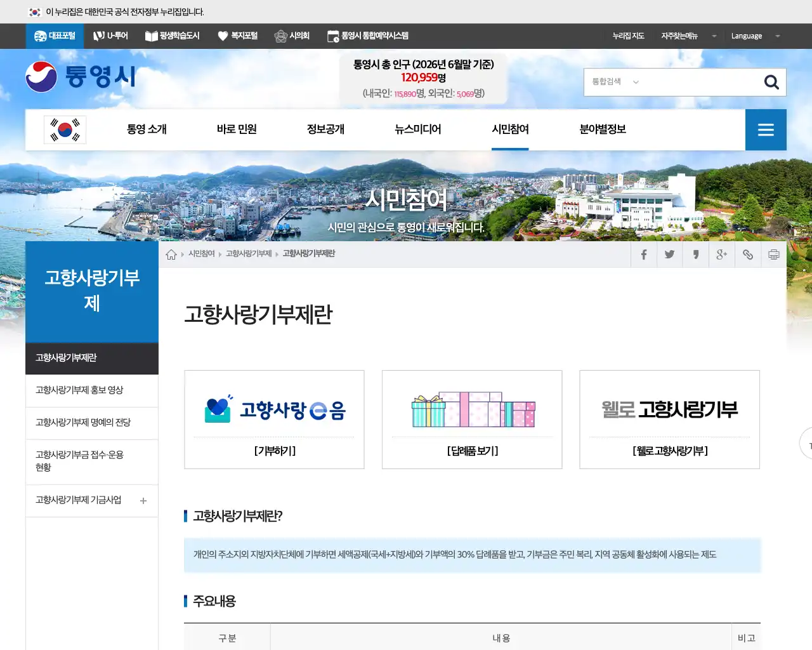Click 고향사랑e음 기부하기 card
Screen dimensions: 812x650
point(274,420)
